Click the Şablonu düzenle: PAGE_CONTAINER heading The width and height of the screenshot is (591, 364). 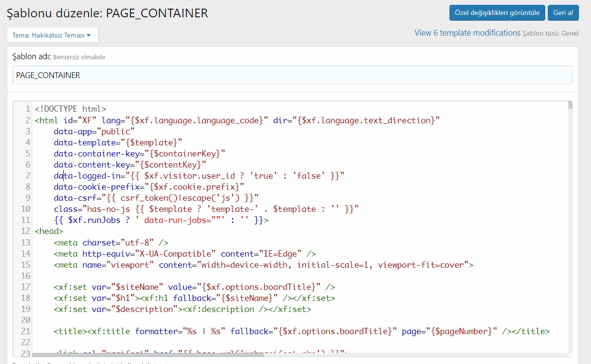[107, 13]
